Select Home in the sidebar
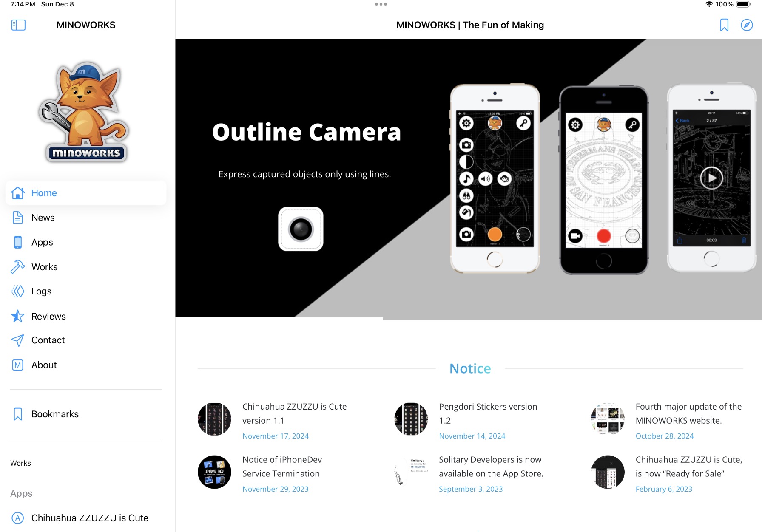The height and width of the screenshot is (532, 762). [x=86, y=193]
